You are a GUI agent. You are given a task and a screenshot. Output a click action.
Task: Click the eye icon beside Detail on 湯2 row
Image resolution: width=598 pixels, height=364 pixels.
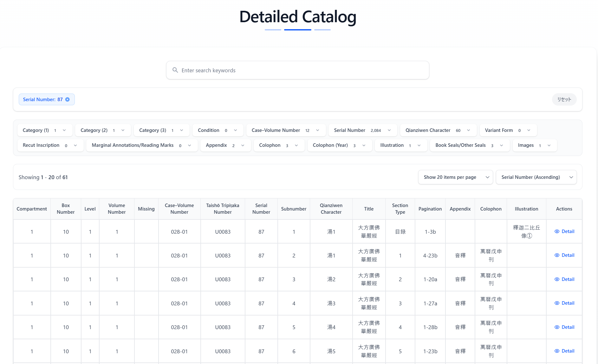(557, 279)
